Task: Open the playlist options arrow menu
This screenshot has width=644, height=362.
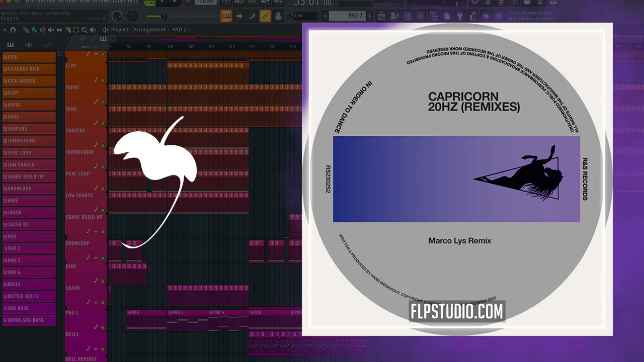Action: [x=5, y=30]
